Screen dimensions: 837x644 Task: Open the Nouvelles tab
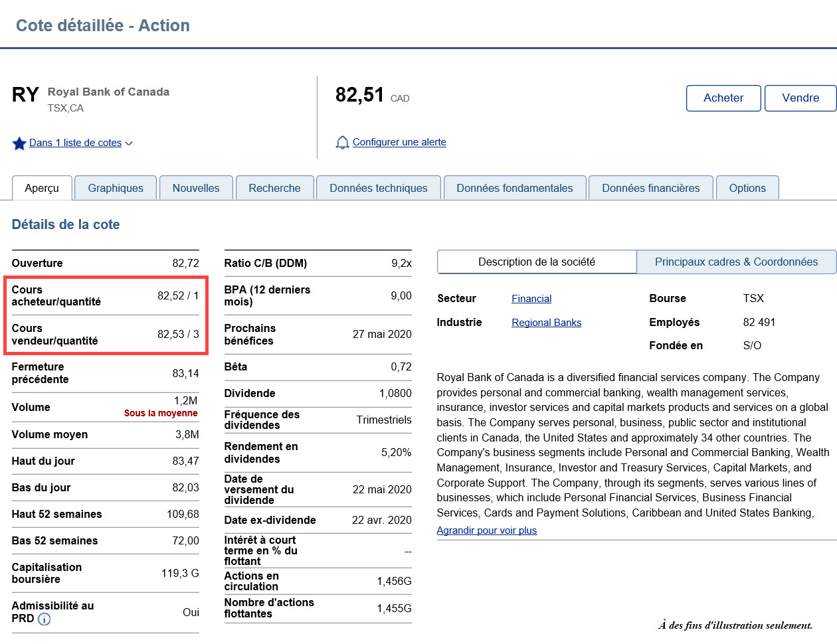point(196,188)
